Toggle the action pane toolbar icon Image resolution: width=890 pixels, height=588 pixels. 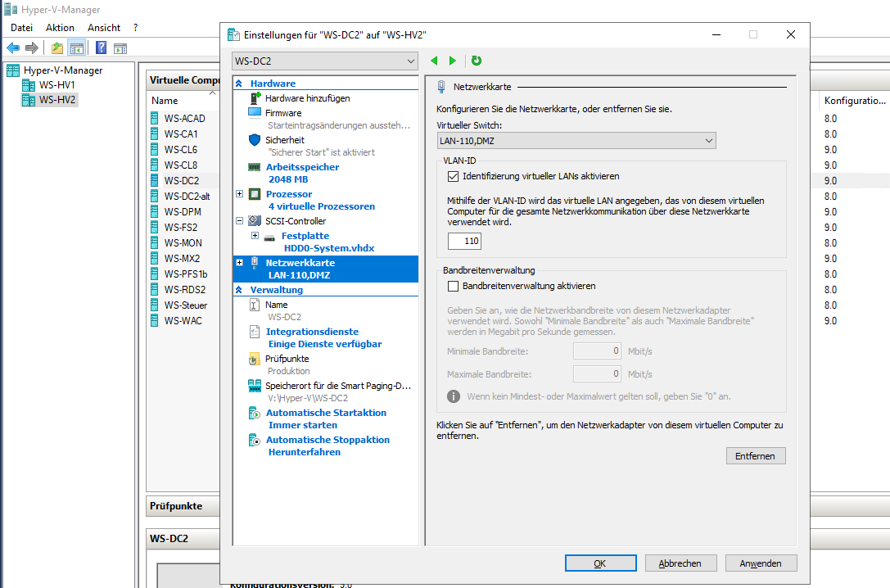tap(120, 48)
